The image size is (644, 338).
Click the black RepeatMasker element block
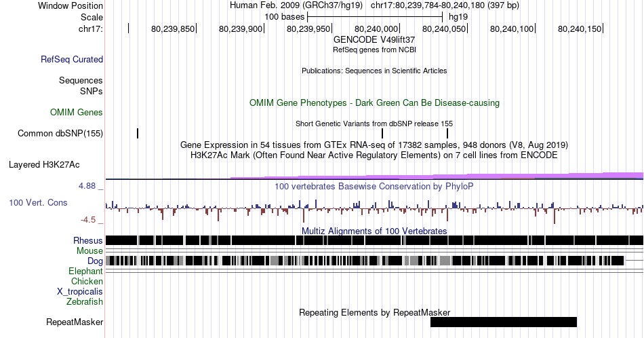point(504,322)
